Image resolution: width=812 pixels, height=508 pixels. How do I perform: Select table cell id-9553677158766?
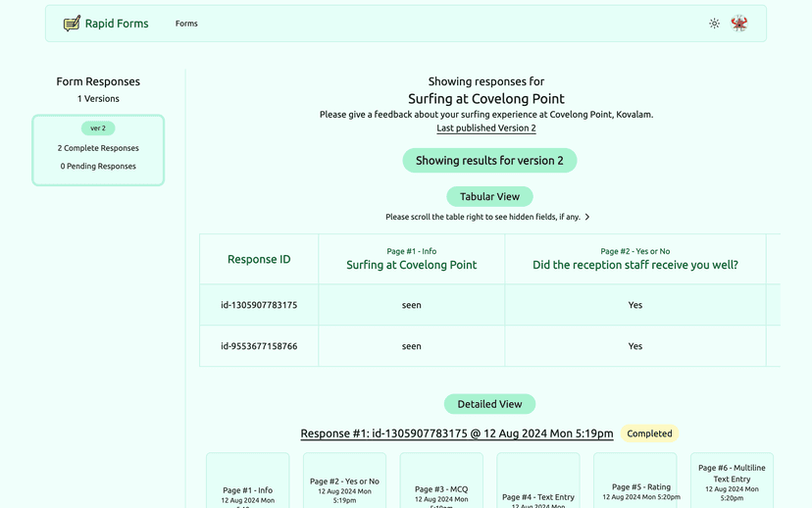coord(259,346)
